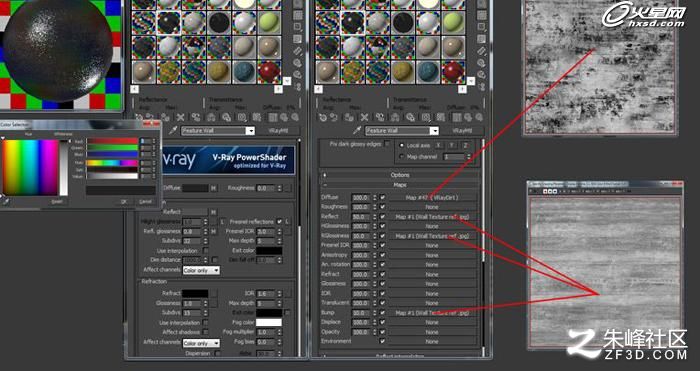This screenshot has height=371, width=700.
Task: Click the Fog color white swatch
Action: [x=269, y=322]
